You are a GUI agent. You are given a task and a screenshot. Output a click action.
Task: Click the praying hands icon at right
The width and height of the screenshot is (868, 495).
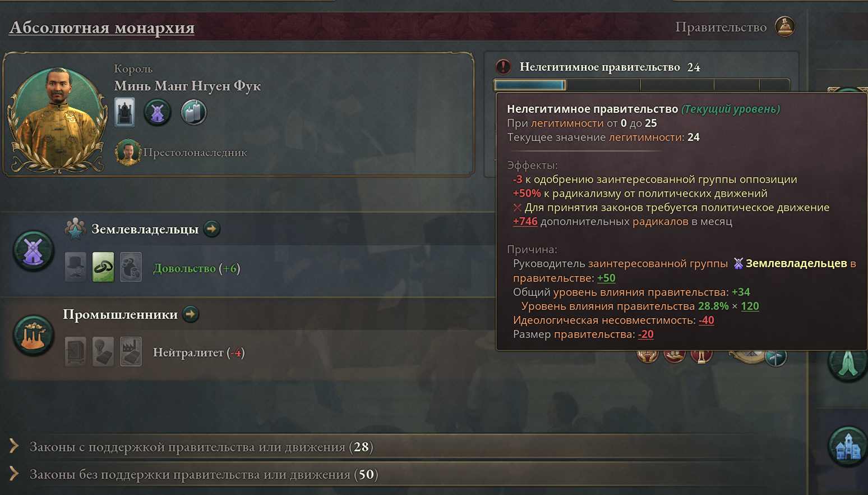(x=848, y=363)
